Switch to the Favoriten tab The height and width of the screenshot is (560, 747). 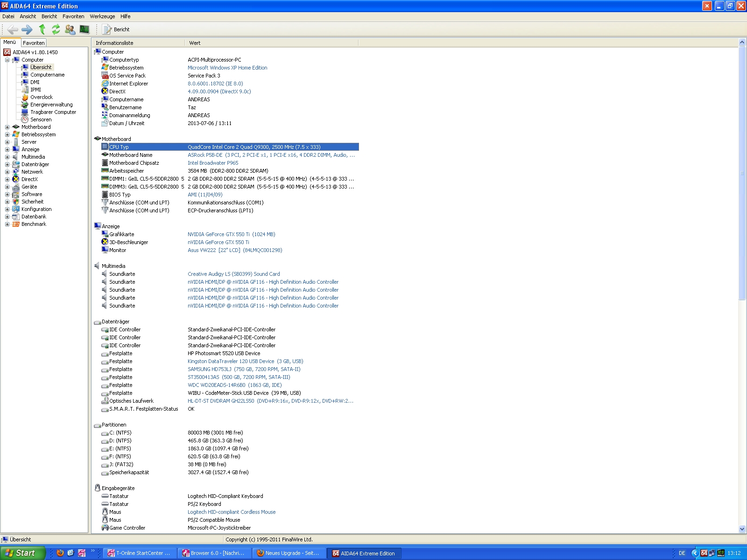tap(34, 43)
